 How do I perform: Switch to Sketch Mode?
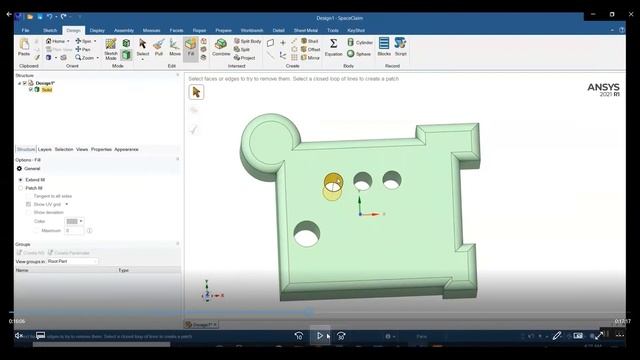click(111, 49)
